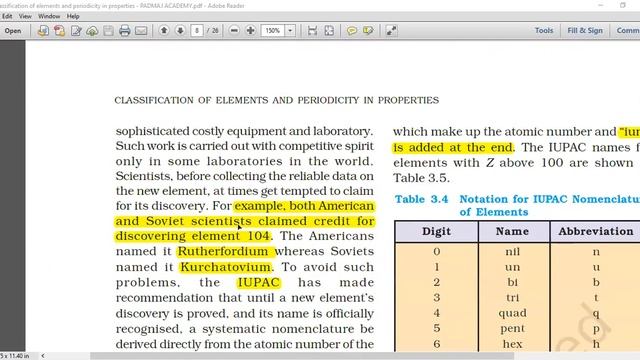Viewport: 640px width, 360px height.
Task: Click the scroll left arrow at bottom
Action: 43,356
